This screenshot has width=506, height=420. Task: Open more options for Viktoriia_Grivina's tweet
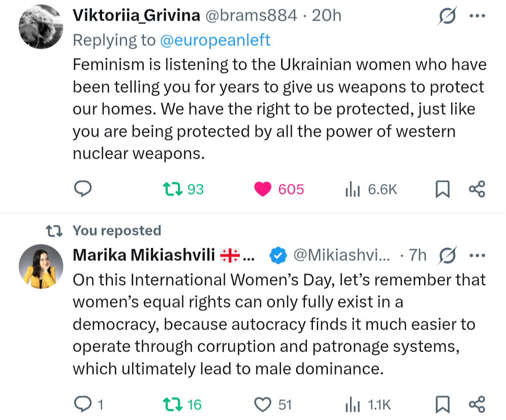pyautogui.click(x=477, y=16)
